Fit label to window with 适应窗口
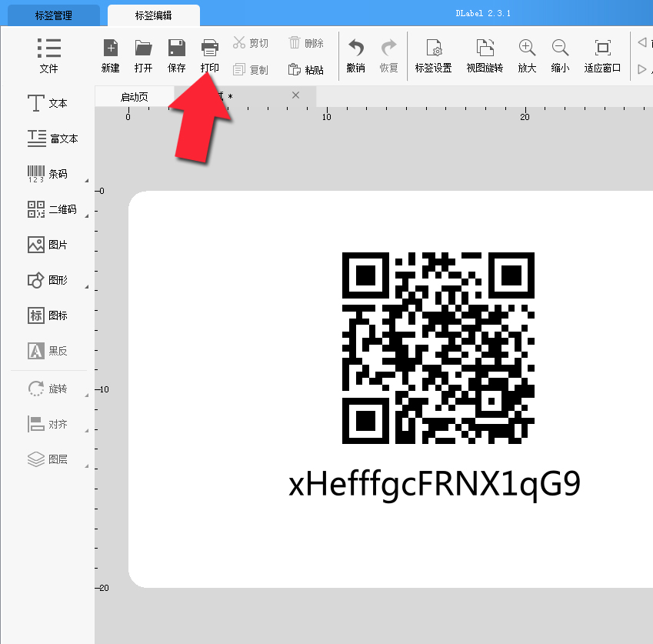Image resolution: width=653 pixels, height=644 pixels. pos(602,56)
